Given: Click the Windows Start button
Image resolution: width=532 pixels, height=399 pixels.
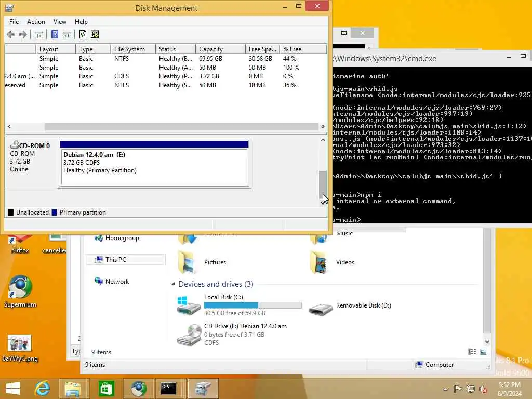Looking at the screenshot, I should 13,389.
